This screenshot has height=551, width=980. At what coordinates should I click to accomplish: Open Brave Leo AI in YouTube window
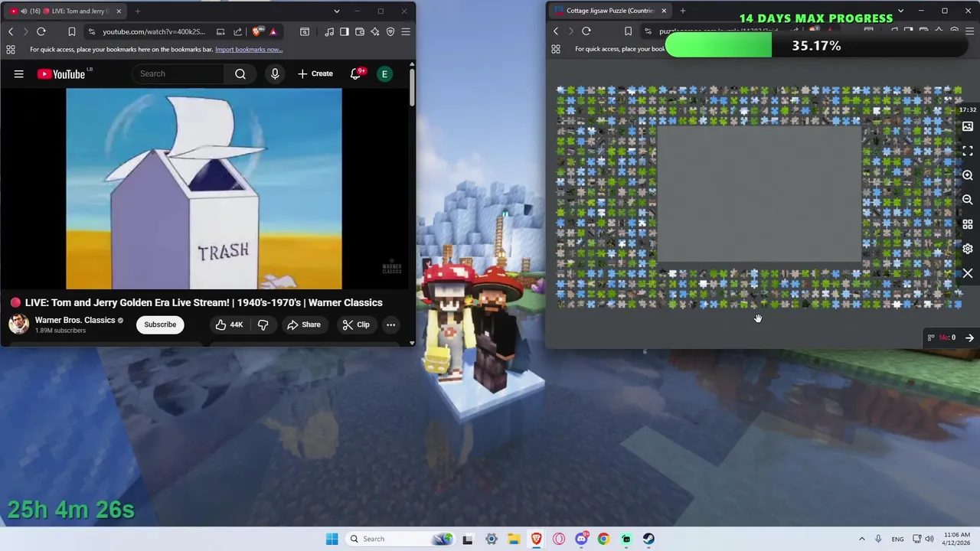point(375,31)
